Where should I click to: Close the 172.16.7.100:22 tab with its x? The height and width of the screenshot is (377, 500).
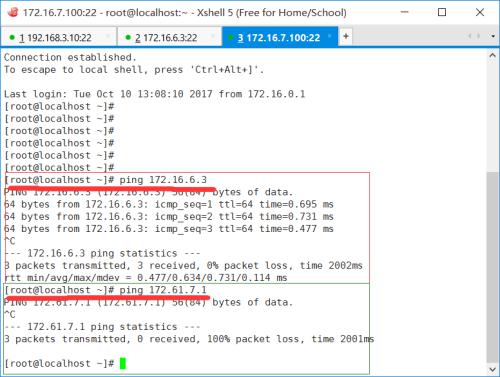[330, 36]
